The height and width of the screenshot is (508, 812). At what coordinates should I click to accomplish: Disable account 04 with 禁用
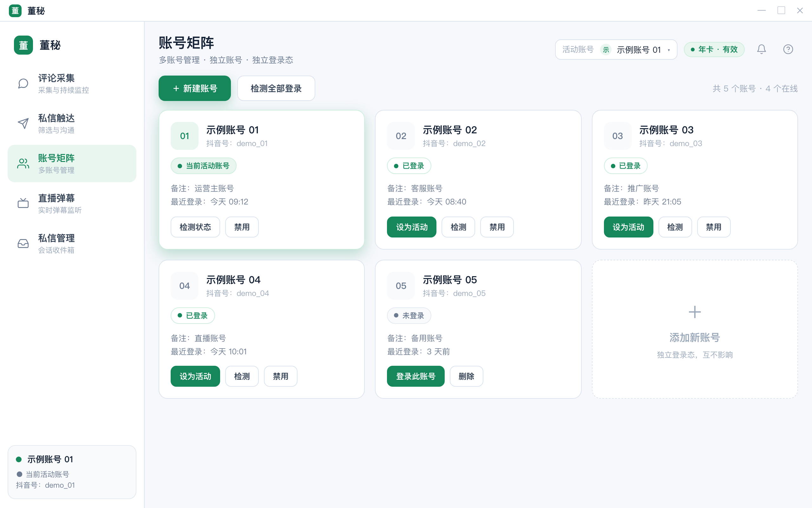280,376
